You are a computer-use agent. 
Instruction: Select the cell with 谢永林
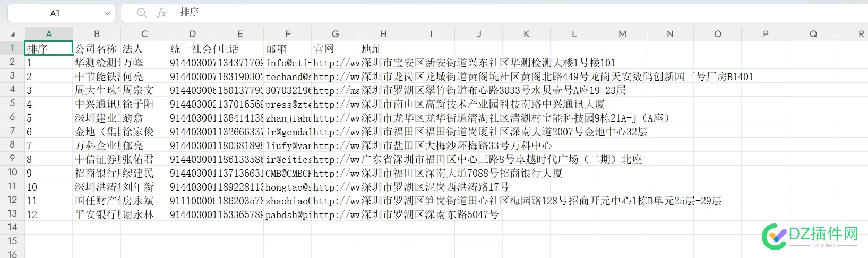(144, 214)
